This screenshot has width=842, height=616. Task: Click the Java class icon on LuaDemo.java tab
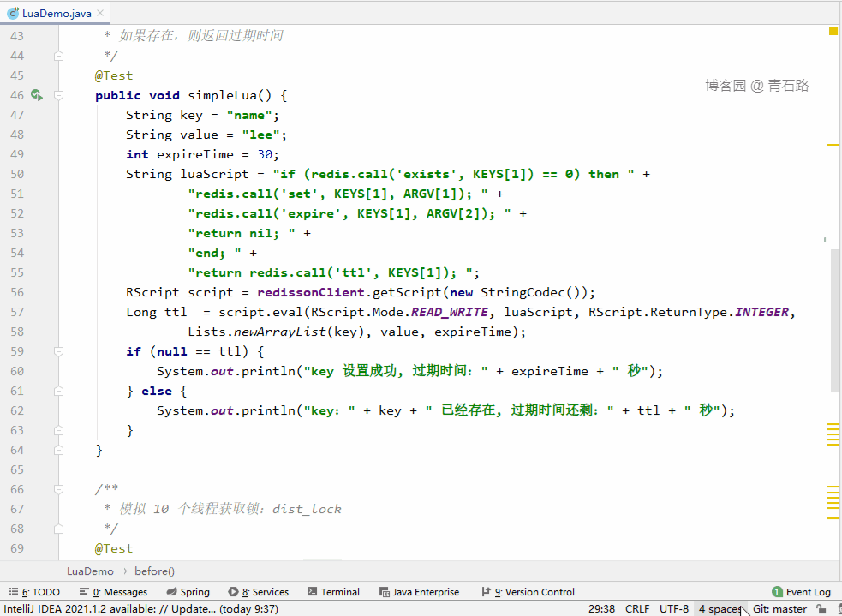[13, 14]
